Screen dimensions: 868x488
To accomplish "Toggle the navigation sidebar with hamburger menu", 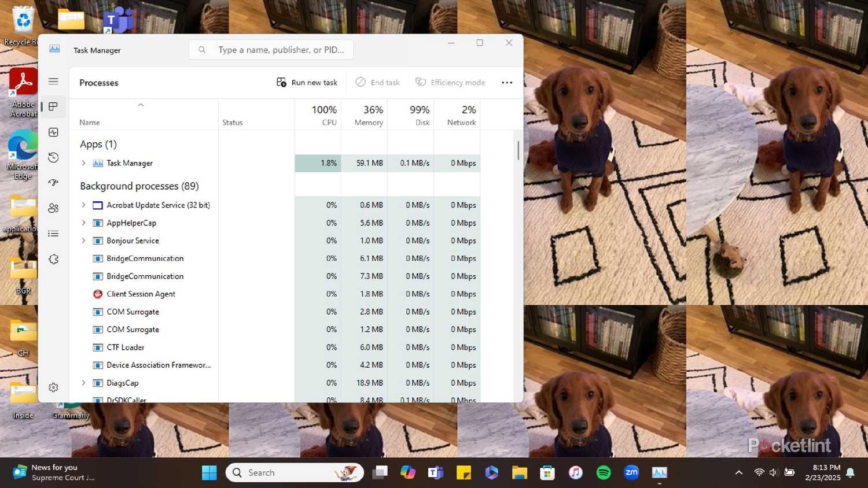I will [x=53, y=81].
